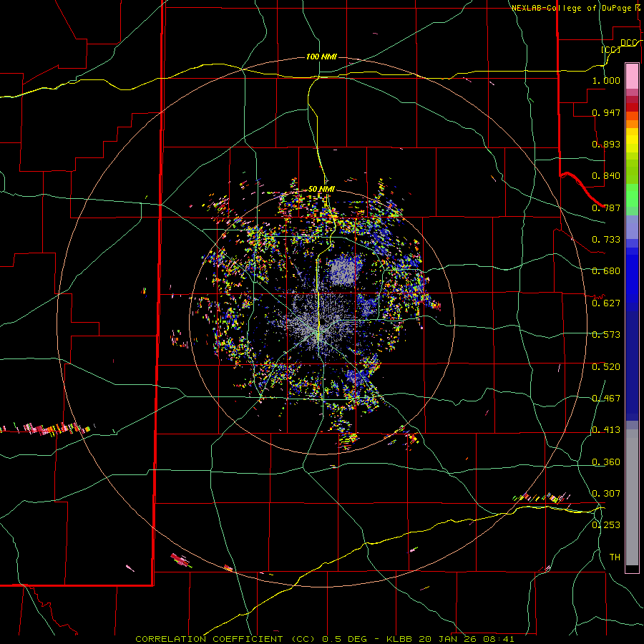Click the red segment of the color bar
644x644 pixels.
(632, 107)
